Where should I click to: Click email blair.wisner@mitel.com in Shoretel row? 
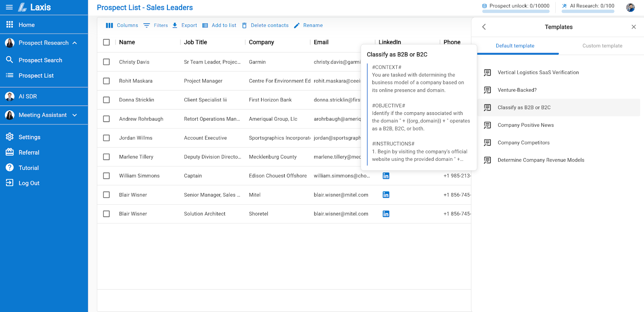pos(341,214)
